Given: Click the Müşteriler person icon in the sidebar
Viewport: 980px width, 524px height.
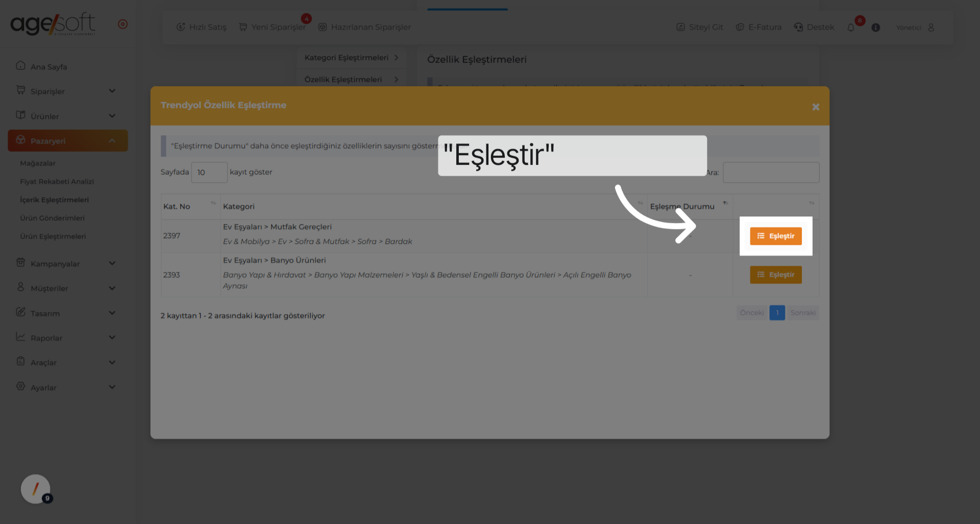Looking at the screenshot, I should tap(20, 287).
